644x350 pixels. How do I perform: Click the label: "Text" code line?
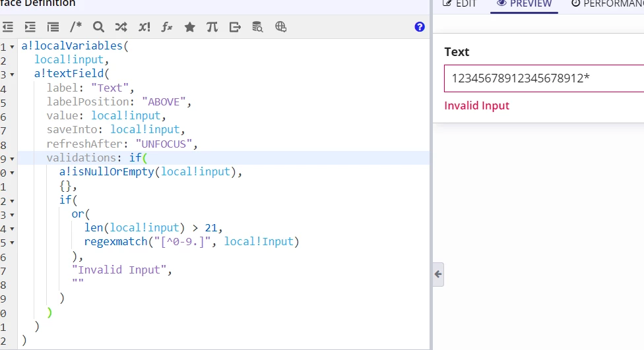point(90,88)
